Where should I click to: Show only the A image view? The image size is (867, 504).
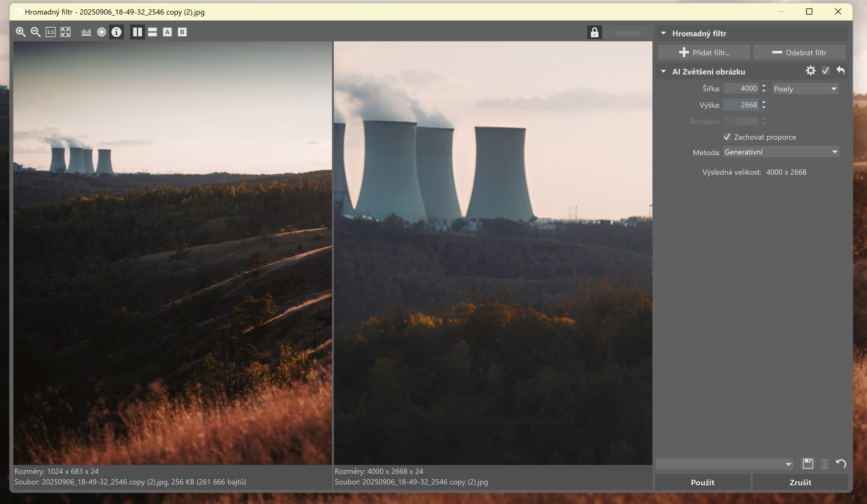click(167, 32)
